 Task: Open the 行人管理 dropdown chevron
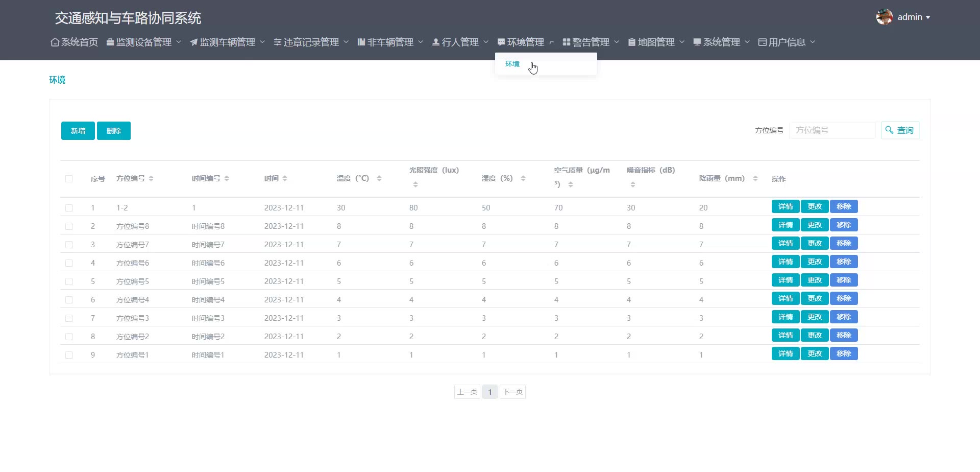coord(486,42)
